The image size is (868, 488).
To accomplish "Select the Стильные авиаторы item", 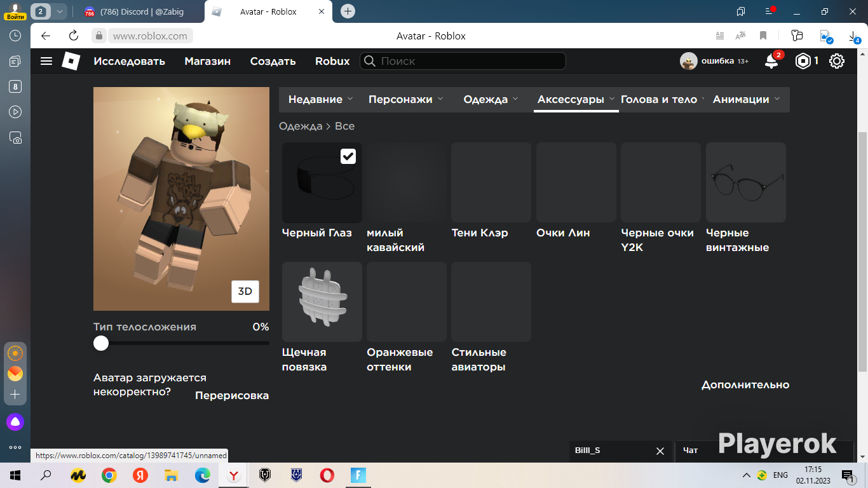I will 491,302.
